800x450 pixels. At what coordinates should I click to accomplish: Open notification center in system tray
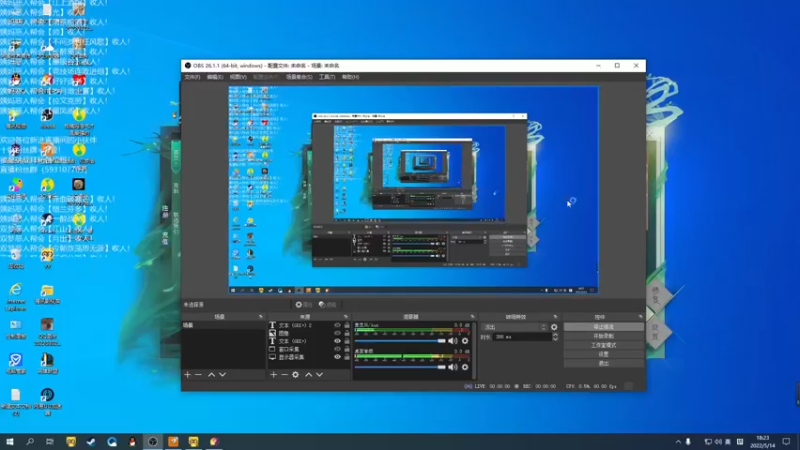786,441
